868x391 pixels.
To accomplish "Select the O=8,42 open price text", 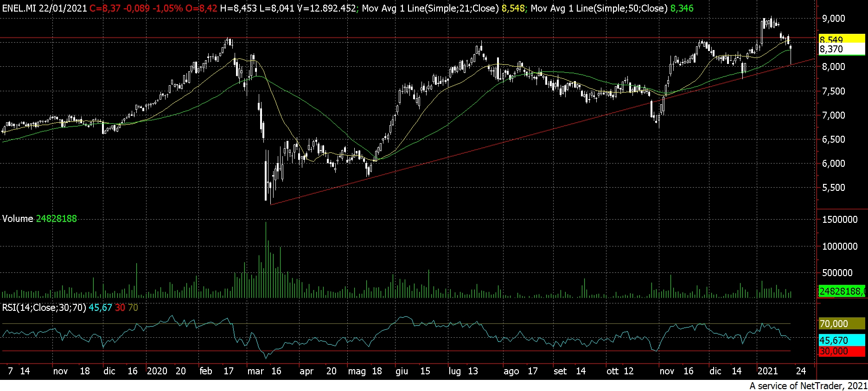I will (x=201, y=8).
